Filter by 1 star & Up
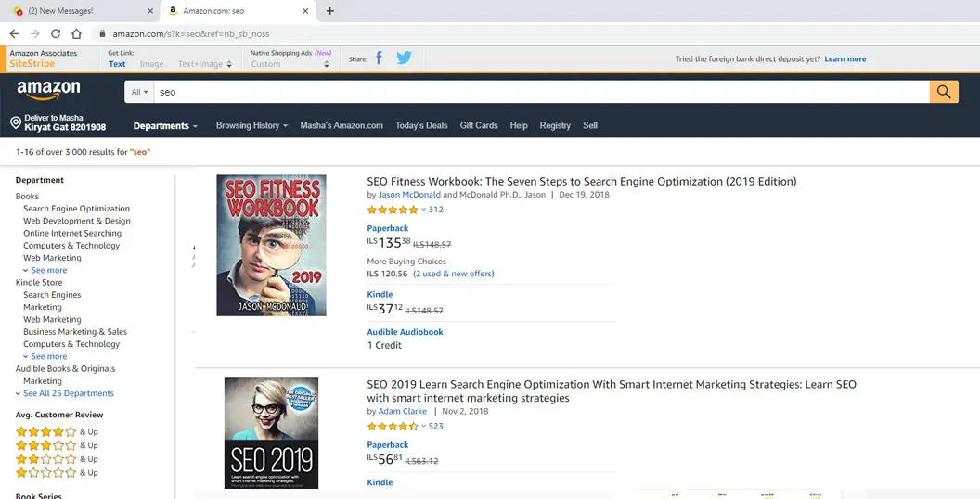Image resolution: width=980 pixels, height=499 pixels. tap(57, 473)
